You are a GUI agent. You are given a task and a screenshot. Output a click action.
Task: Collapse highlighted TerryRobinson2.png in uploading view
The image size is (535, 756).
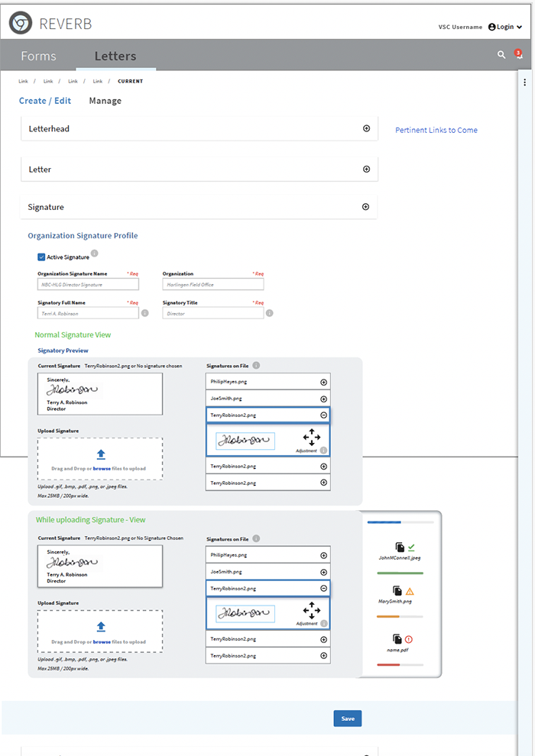324,588
